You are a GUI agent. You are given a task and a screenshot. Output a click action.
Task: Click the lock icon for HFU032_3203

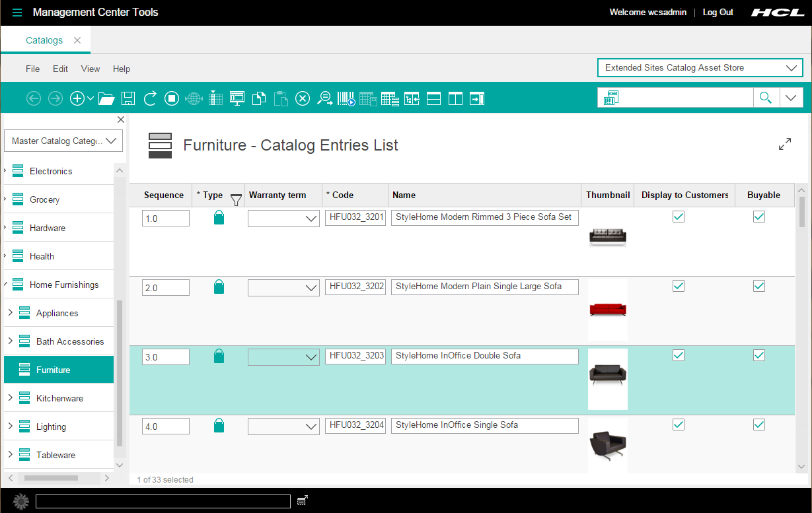pyautogui.click(x=218, y=356)
